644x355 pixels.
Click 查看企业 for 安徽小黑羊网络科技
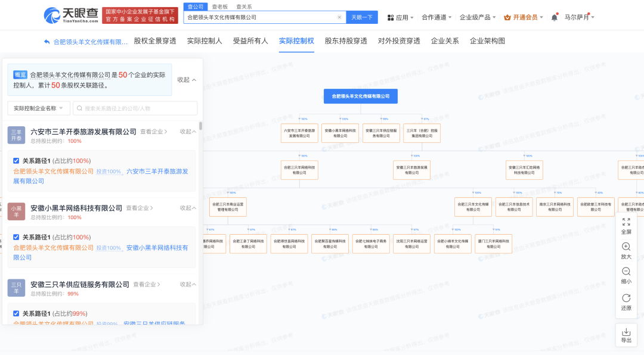point(139,208)
